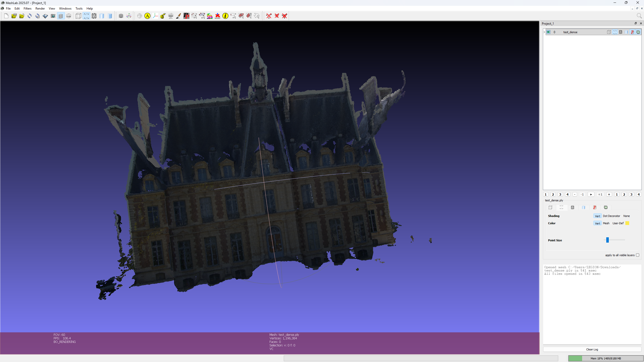Click the Import Mesh folder icon
Screen dimensions: 644x362
22,16
